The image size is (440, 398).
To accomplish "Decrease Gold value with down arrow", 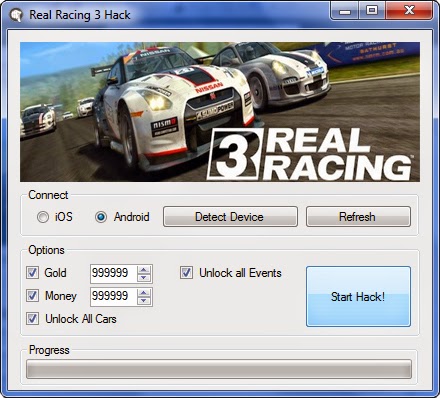I will (x=144, y=278).
